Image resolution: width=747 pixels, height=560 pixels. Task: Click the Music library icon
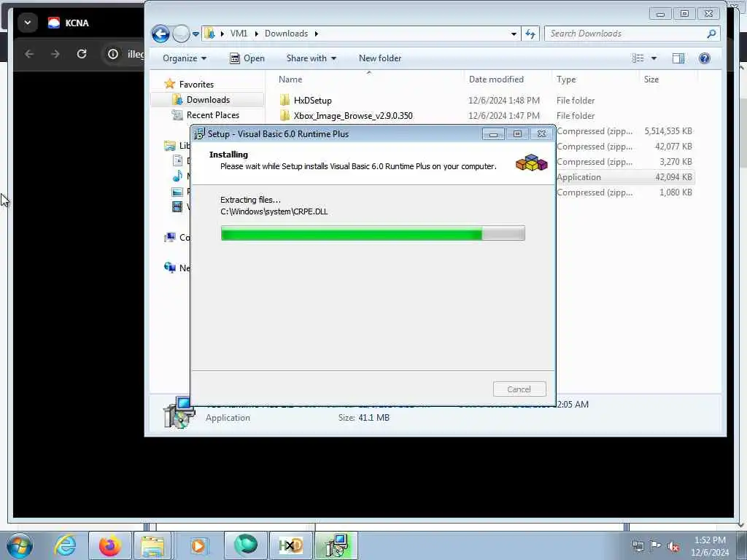click(177, 176)
